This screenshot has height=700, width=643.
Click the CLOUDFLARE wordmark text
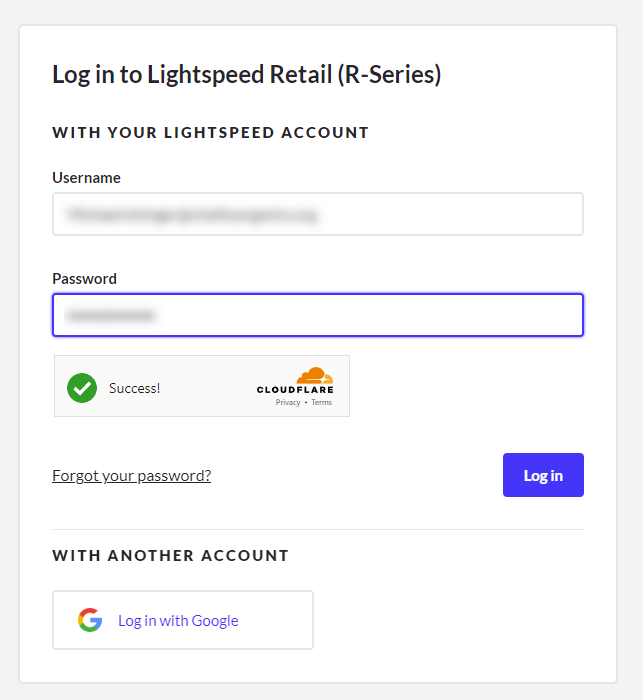point(295,390)
